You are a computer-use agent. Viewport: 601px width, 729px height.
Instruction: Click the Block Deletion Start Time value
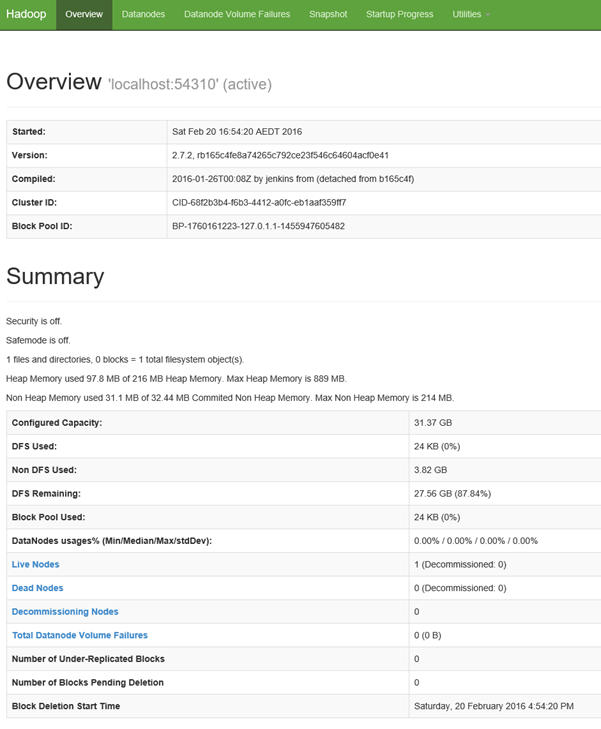coord(494,705)
